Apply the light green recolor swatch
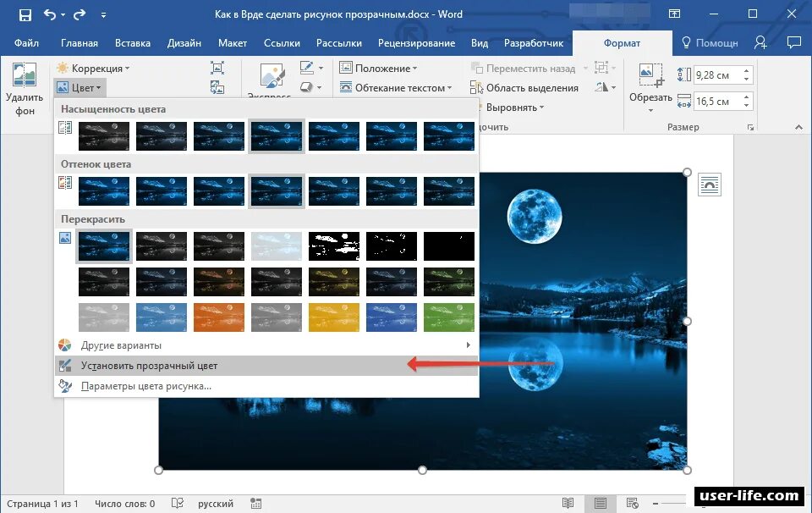 (448, 317)
